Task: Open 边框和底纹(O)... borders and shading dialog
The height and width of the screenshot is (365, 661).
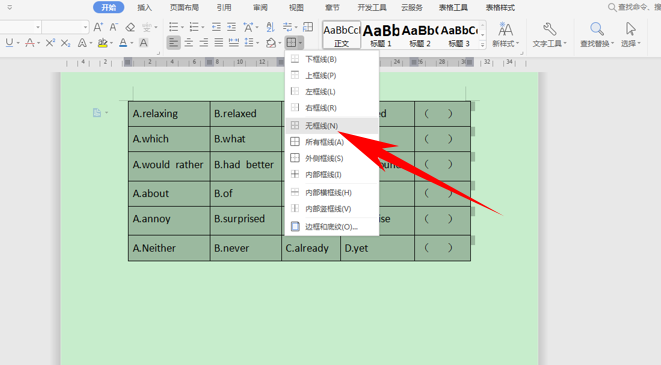Action: coord(332,227)
